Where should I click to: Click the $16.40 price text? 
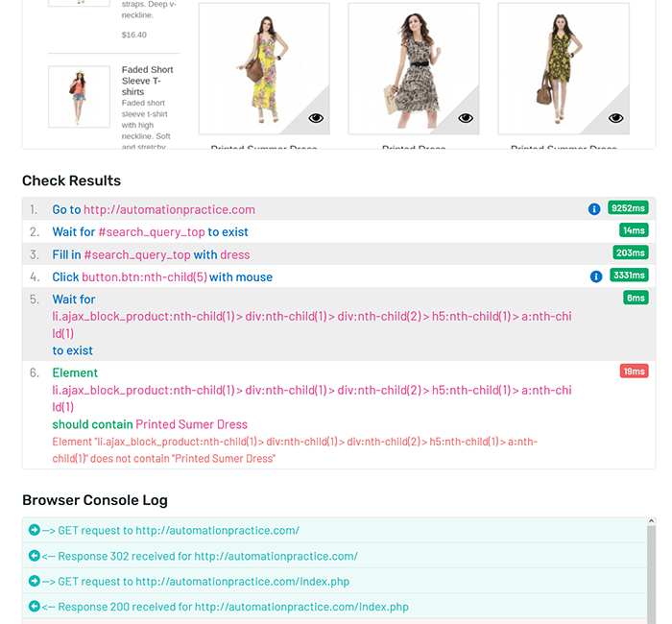tap(133, 35)
